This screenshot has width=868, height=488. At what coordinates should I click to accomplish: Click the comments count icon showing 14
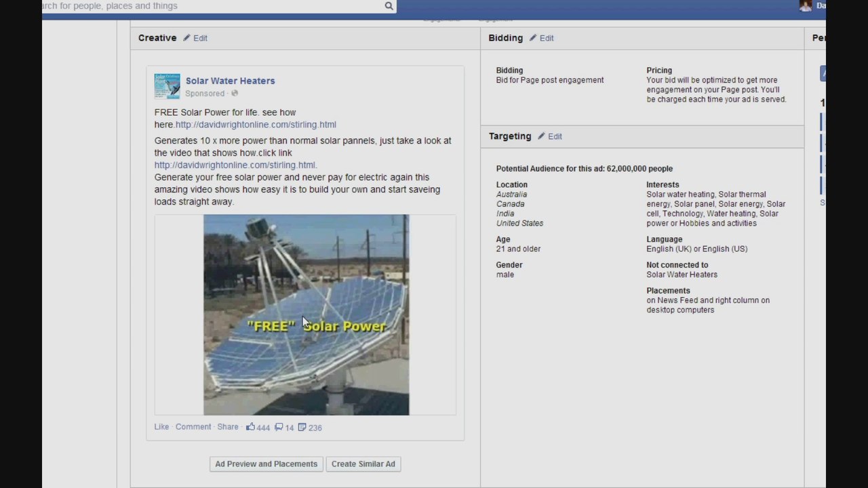click(x=279, y=427)
